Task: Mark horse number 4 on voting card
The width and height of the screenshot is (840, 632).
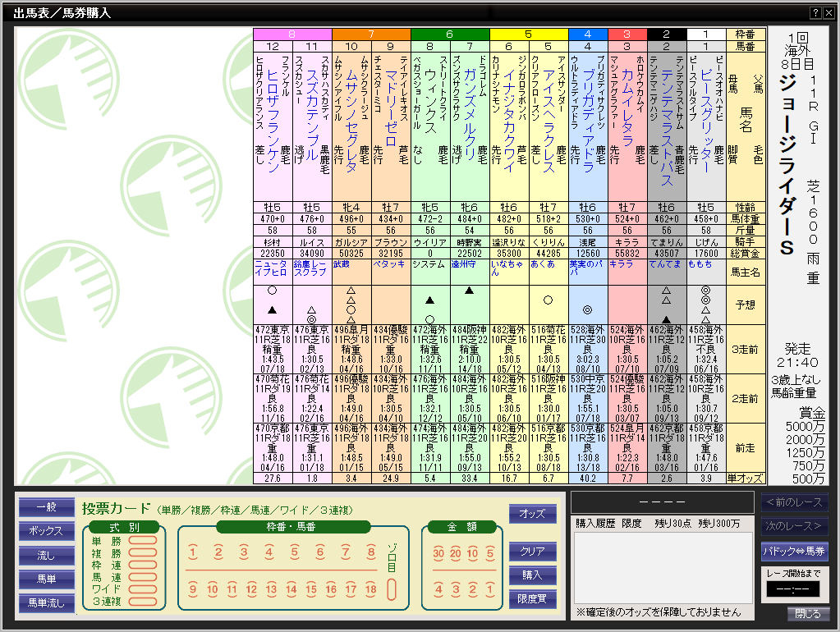Action: 269,552
